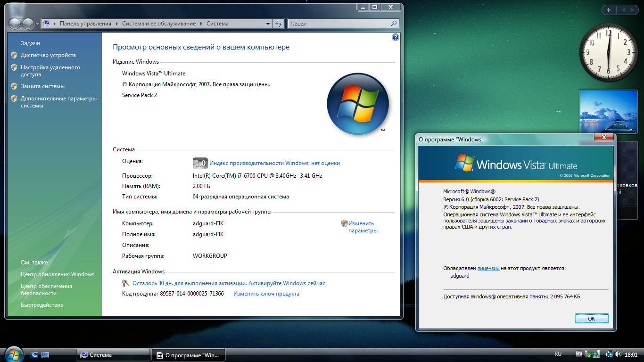Click Панель управления breadcrumb

[x=85, y=24]
